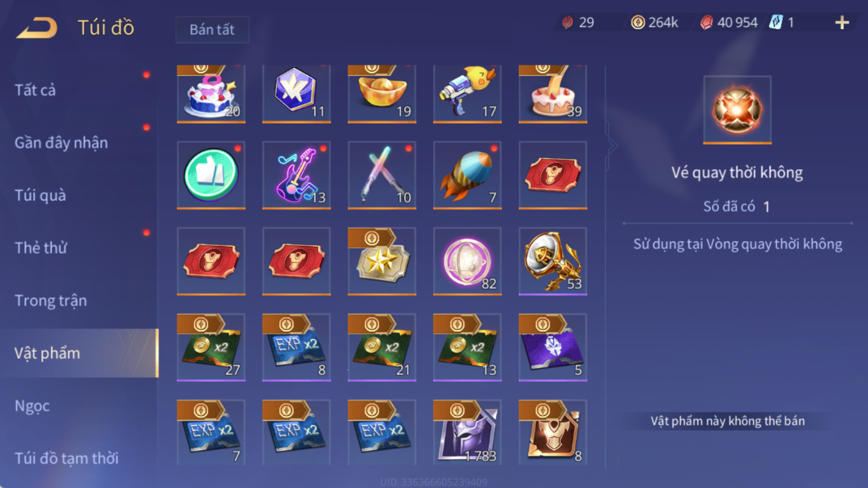Add currency with the plus icon

click(842, 23)
